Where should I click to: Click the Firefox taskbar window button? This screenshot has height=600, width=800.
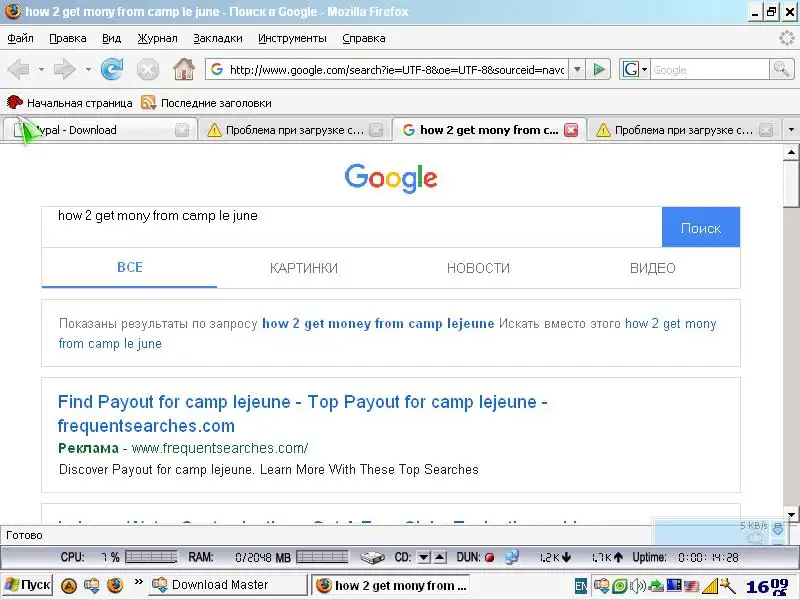pos(390,585)
